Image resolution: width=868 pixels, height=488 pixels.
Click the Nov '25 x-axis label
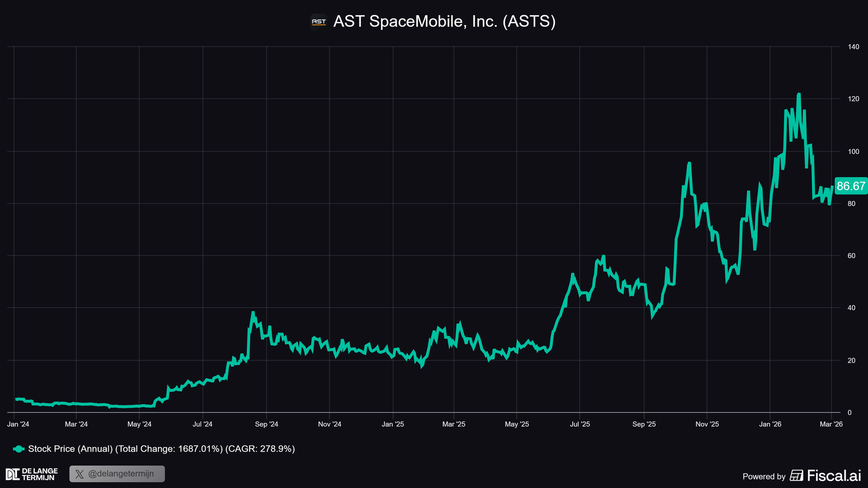(x=707, y=424)
